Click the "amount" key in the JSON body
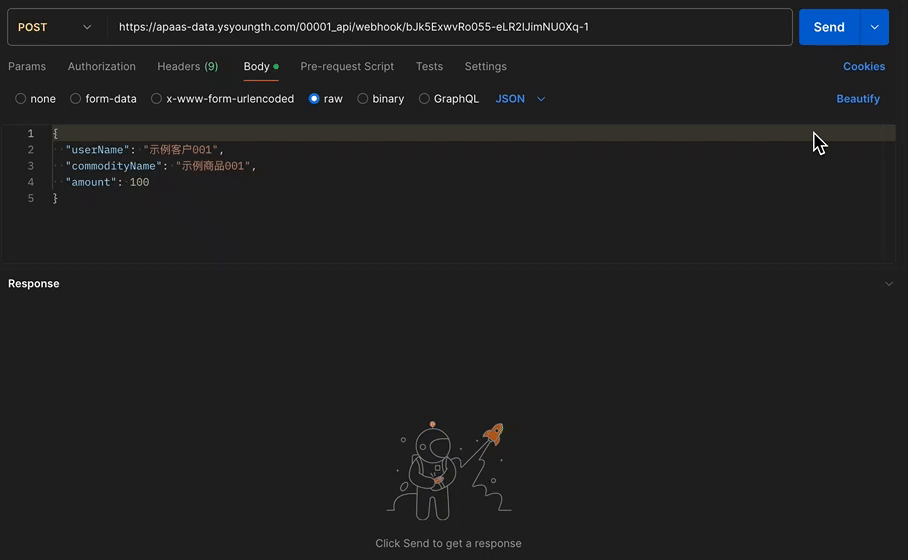This screenshot has width=908, height=560. tap(91, 182)
